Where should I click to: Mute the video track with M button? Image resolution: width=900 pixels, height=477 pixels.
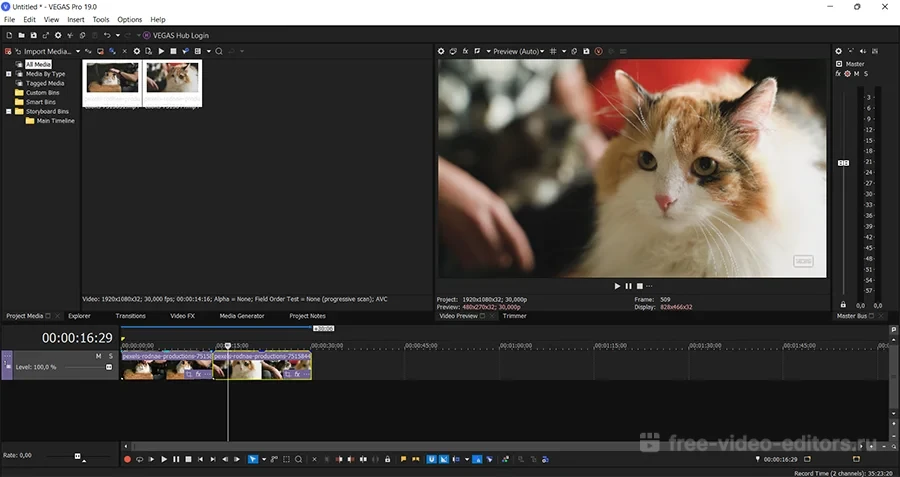tap(98, 356)
